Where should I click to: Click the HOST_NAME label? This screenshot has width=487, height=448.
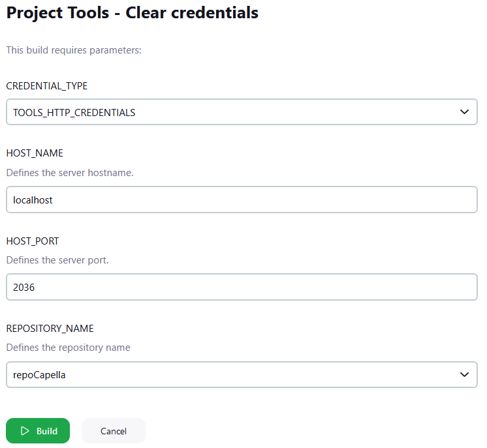(x=35, y=153)
